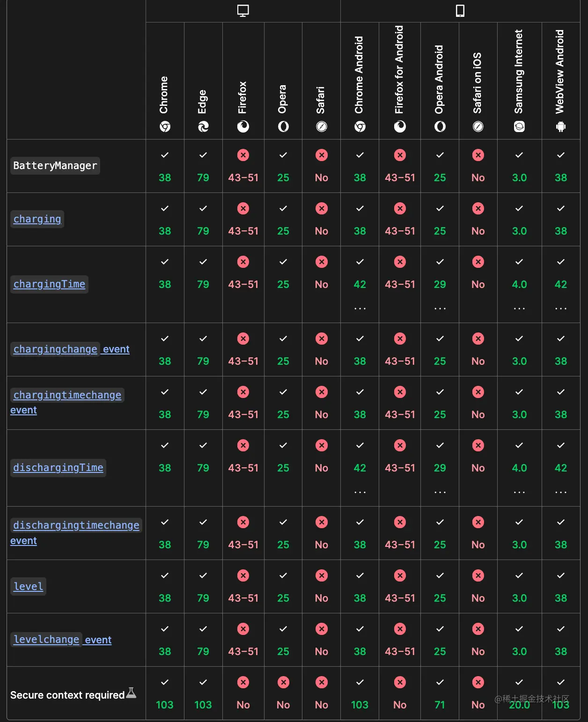The height and width of the screenshot is (722, 588).
Task: Expand dischargingTime notes under Opera Android 29
Action: 440,492
